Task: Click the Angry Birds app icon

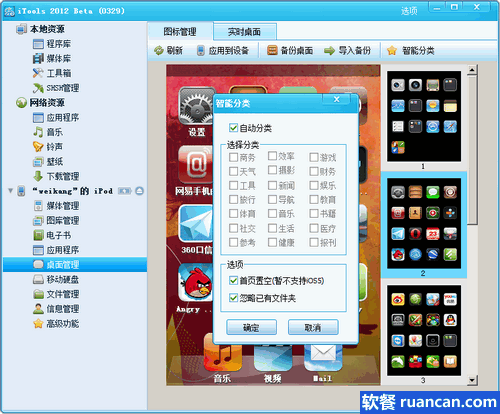Action: tap(196, 282)
